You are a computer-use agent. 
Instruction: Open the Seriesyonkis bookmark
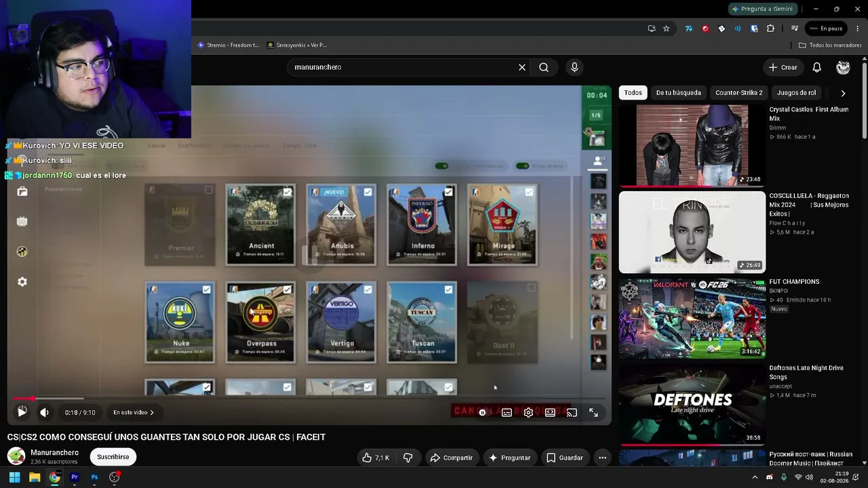297,45
